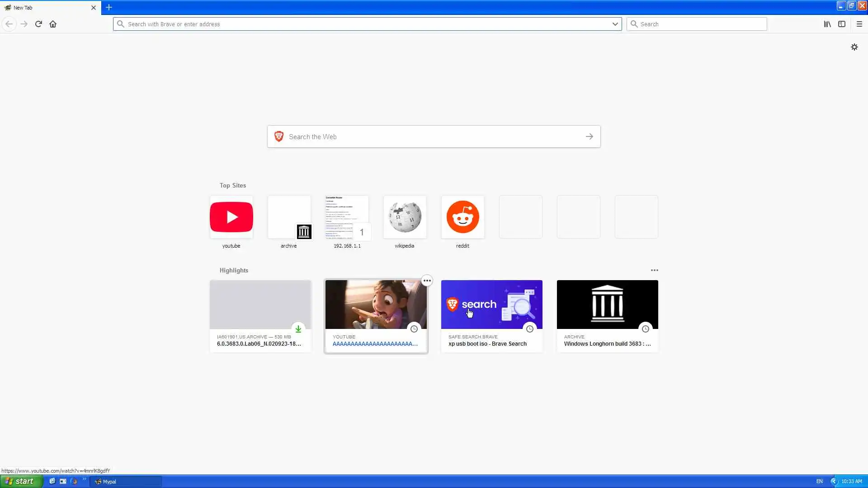Open Windows Longhorn build 3683 highlight

(x=607, y=315)
